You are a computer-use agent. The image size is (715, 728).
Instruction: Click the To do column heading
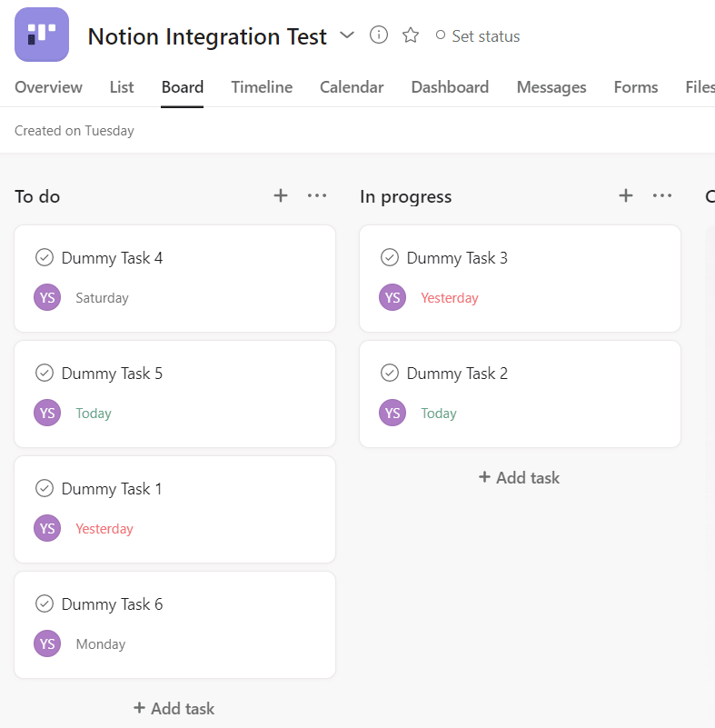(x=37, y=197)
